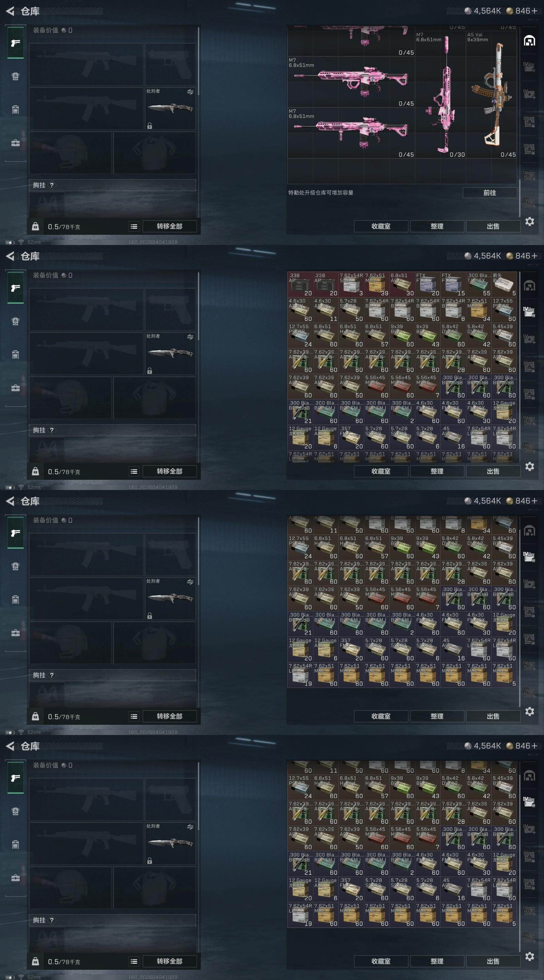Image resolution: width=544 pixels, height=980 pixels.
Task: Open the settings gear beside the M7 rifles
Action: 530,222
